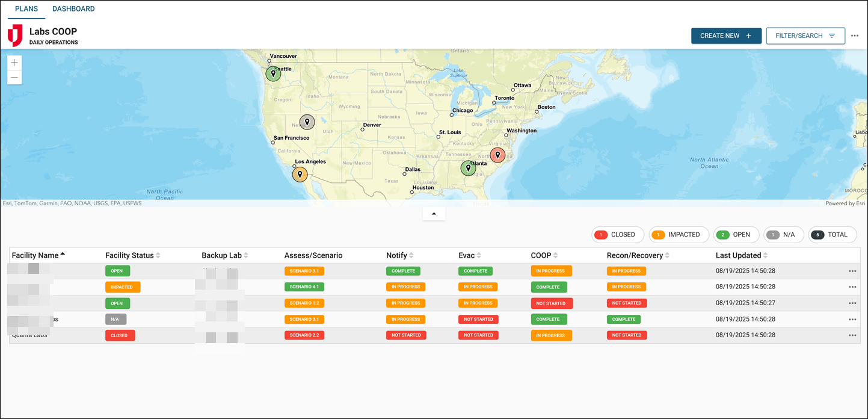868x419 pixels.
Task: Click the SCENARIO 2.2 badge for Quanta Labs
Action: (304, 335)
